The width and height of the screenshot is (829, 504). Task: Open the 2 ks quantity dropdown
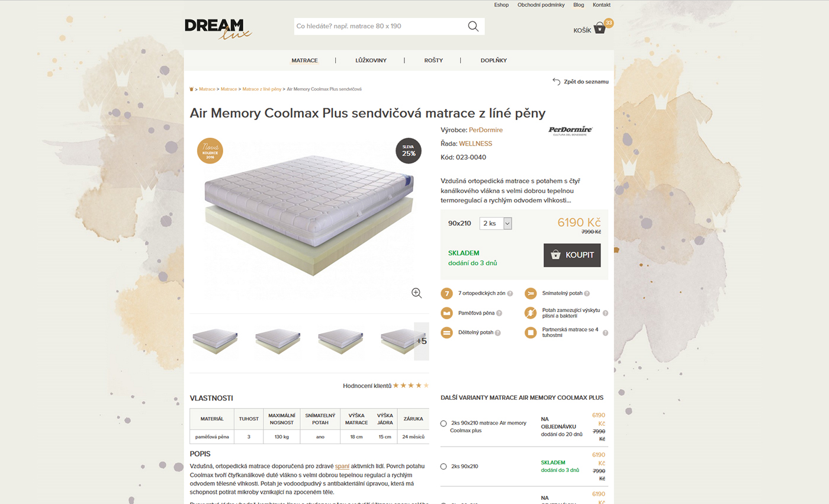[x=496, y=223]
